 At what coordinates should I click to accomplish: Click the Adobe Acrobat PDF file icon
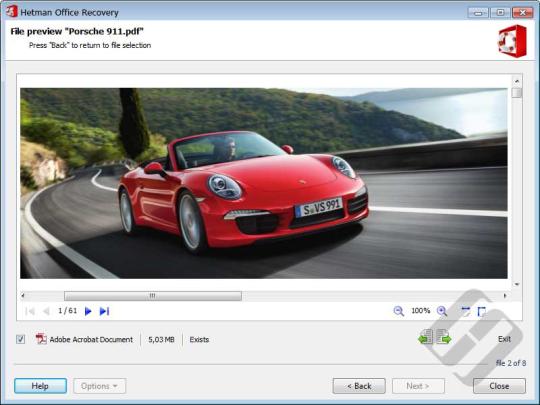(41, 339)
